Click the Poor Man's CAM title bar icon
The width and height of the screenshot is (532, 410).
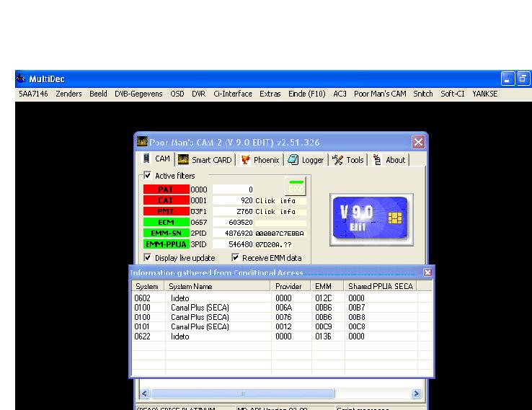pyautogui.click(x=142, y=141)
